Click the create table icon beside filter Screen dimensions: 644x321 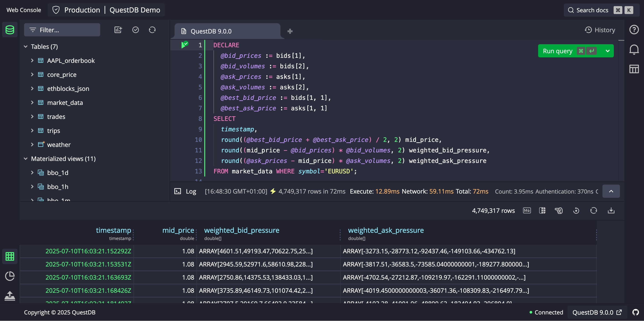pyautogui.click(x=118, y=30)
